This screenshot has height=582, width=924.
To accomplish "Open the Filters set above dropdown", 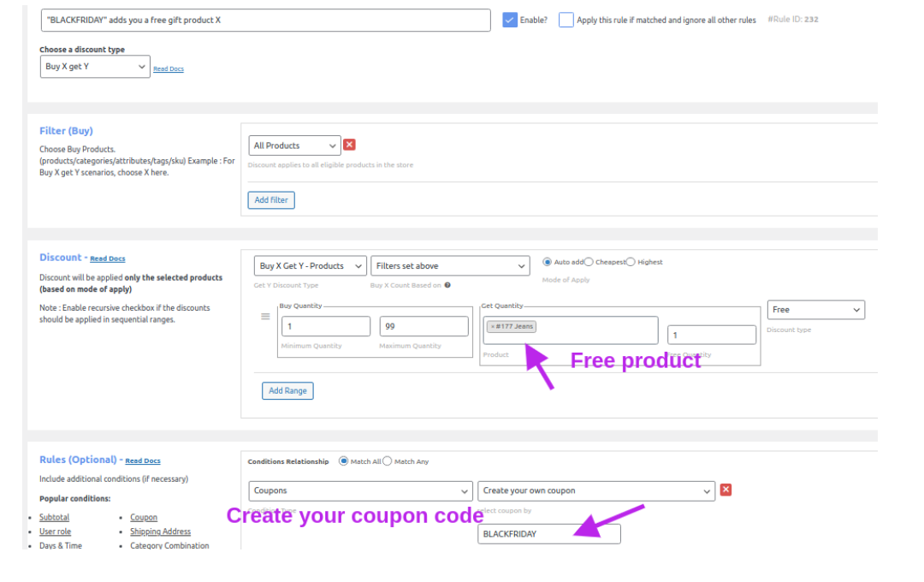I will [450, 266].
